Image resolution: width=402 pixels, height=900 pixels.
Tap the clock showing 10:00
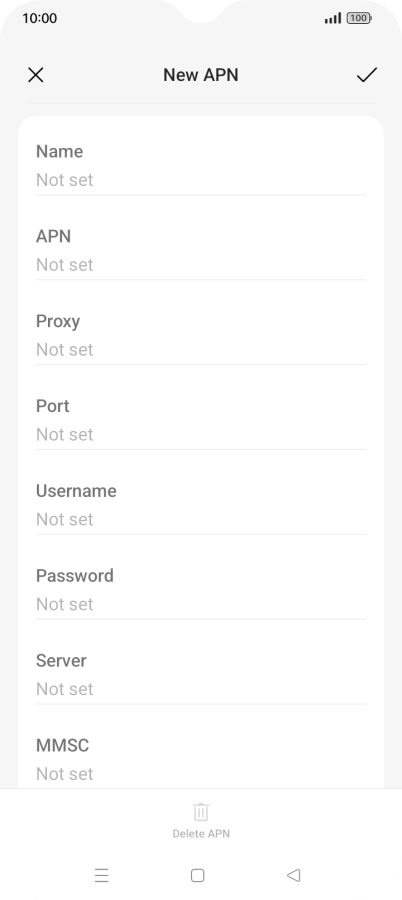(40, 18)
